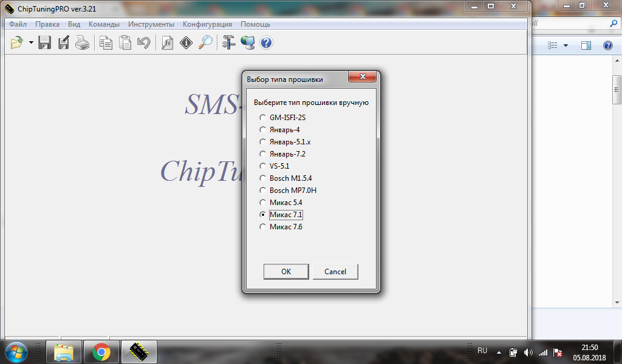Open the Конфигурация menu

[207, 24]
